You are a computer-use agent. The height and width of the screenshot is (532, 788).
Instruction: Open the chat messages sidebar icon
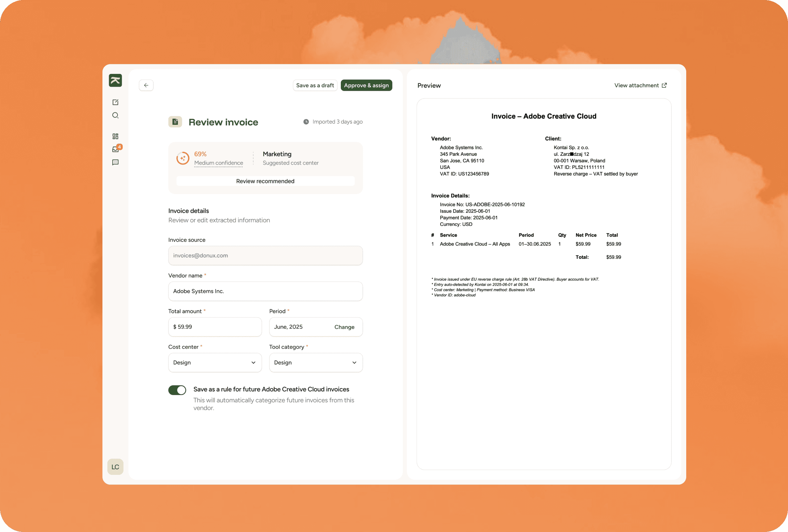click(x=115, y=163)
